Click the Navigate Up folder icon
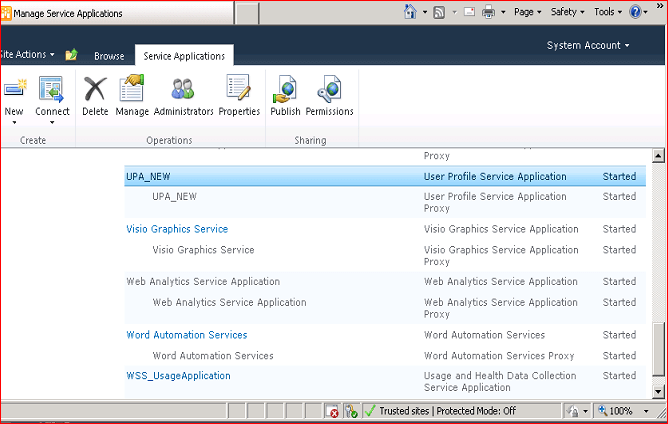The height and width of the screenshot is (424, 668). coord(71,55)
